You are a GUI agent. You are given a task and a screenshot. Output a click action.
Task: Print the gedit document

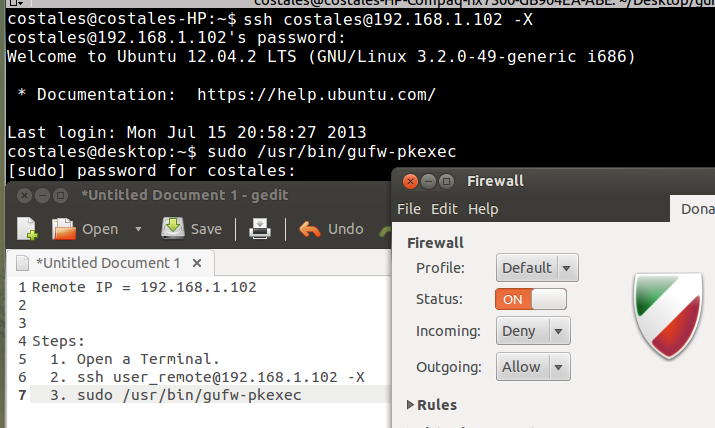pos(260,228)
